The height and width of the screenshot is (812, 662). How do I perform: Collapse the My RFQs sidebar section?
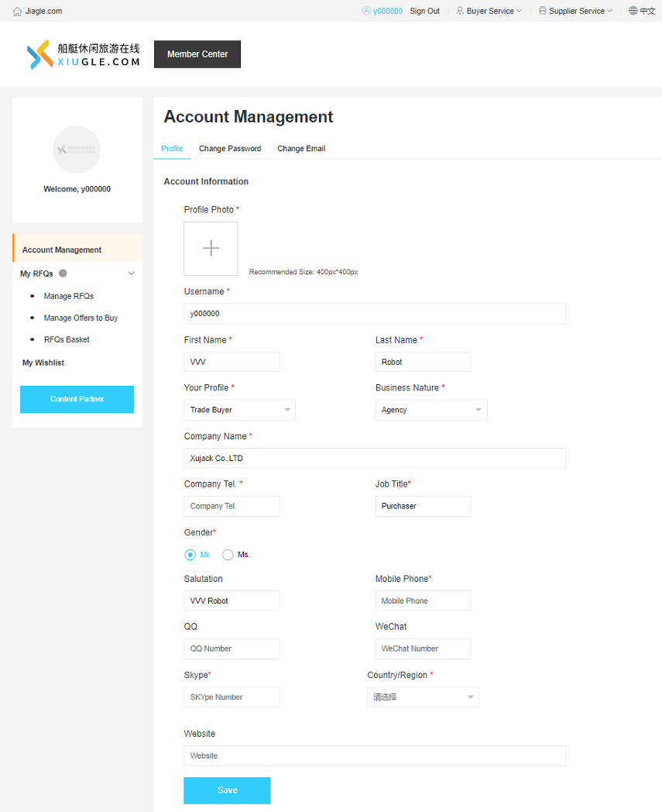[x=131, y=274]
